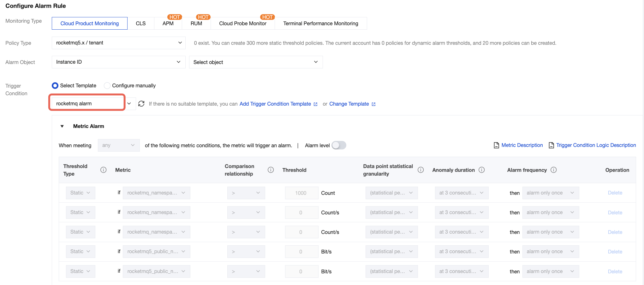Click the refresh template list icon
Image resolution: width=644 pixels, height=285 pixels.
pyautogui.click(x=141, y=104)
